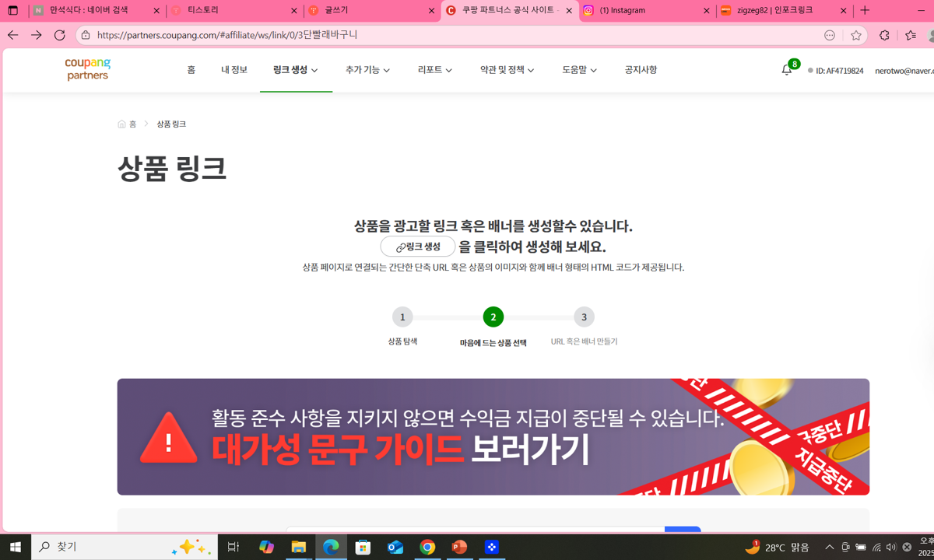The height and width of the screenshot is (560, 934).
Task: View site information via the lock icon
Action: coord(86,35)
